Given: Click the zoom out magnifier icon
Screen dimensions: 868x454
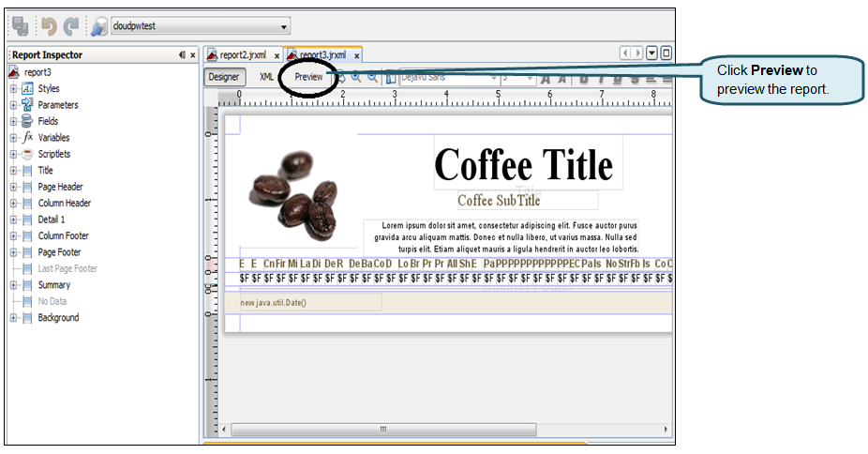Looking at the screenshot, I should pyautogui.click(x=372, y=78).
